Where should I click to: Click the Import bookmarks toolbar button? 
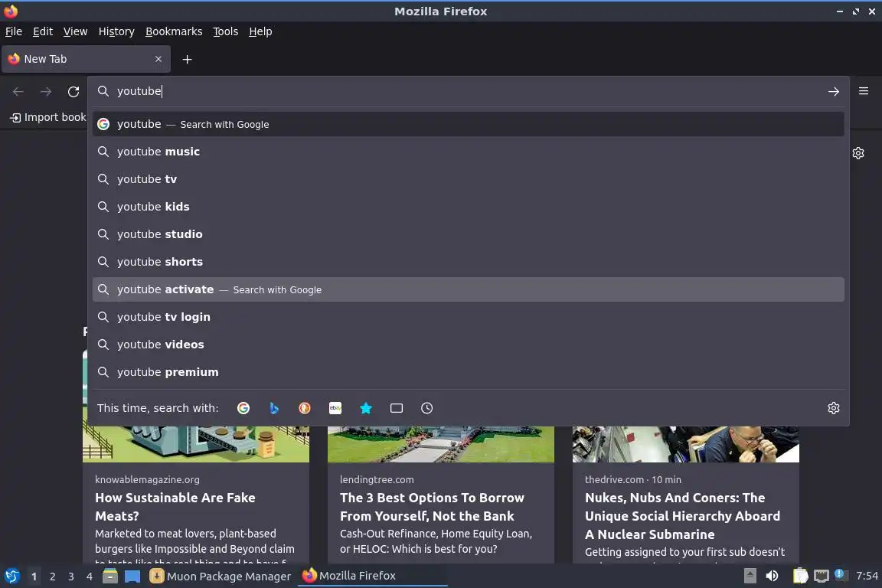point(47,117)
